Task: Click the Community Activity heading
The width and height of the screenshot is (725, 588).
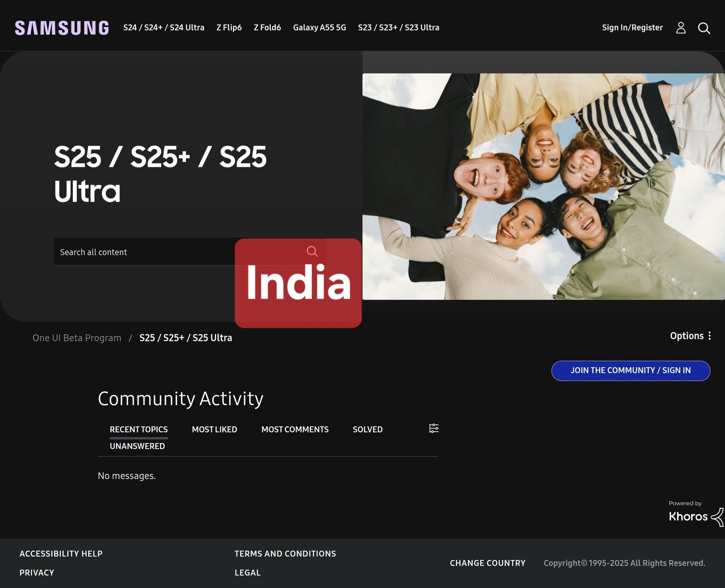Action: click(x=181, y=399)
